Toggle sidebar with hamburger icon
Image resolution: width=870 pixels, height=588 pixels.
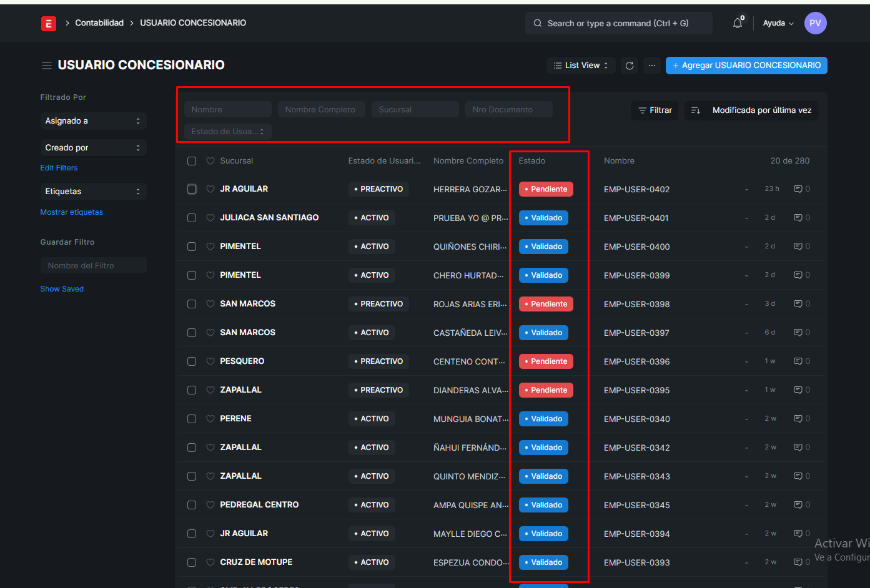[x=46, y=66]
